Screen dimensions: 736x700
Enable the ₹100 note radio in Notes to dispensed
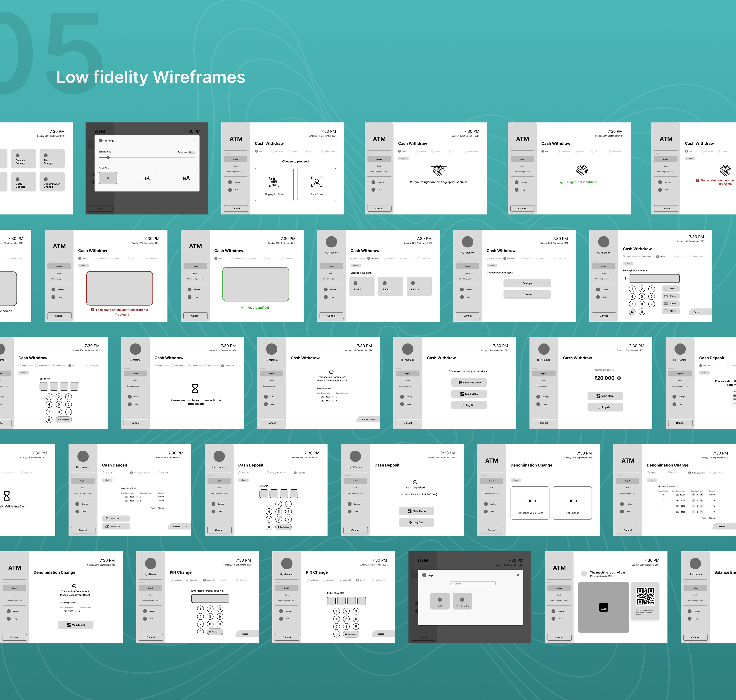coord(663,512)
